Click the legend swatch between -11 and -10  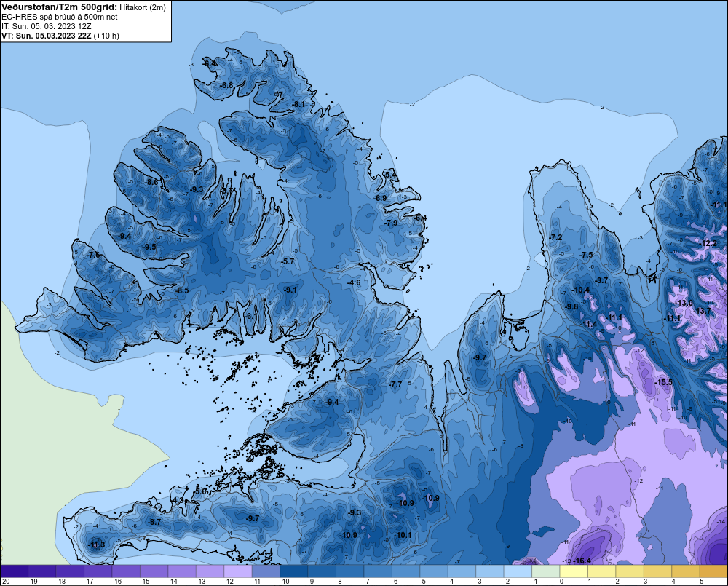point(266,571)
